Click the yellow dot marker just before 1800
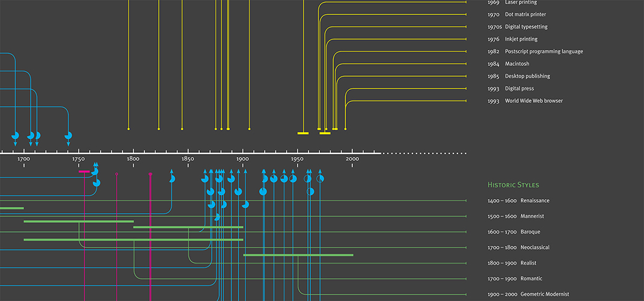The height and width of the screenshot is (301, 644). [x=129, y=128]
